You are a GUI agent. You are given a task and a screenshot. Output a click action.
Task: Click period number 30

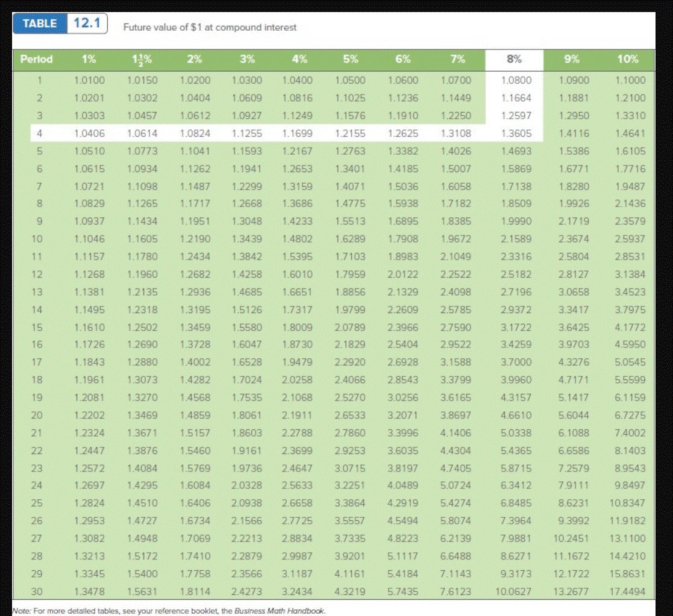(37, 591)
